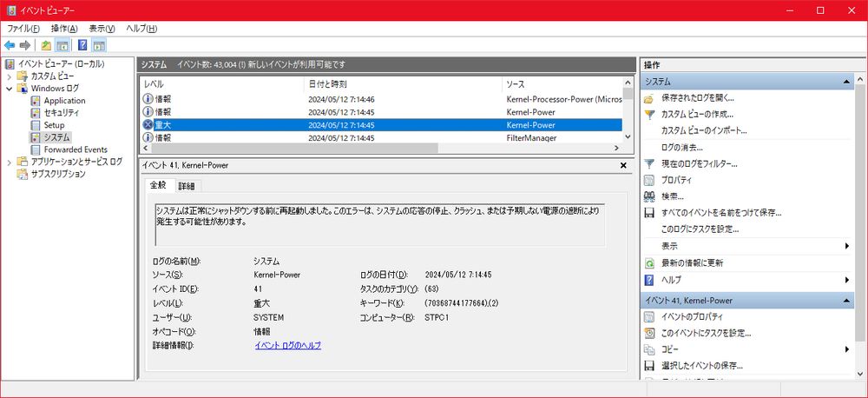Open the 表示 submenu arrow
The image size is (868, 398).
pos(847,246)
